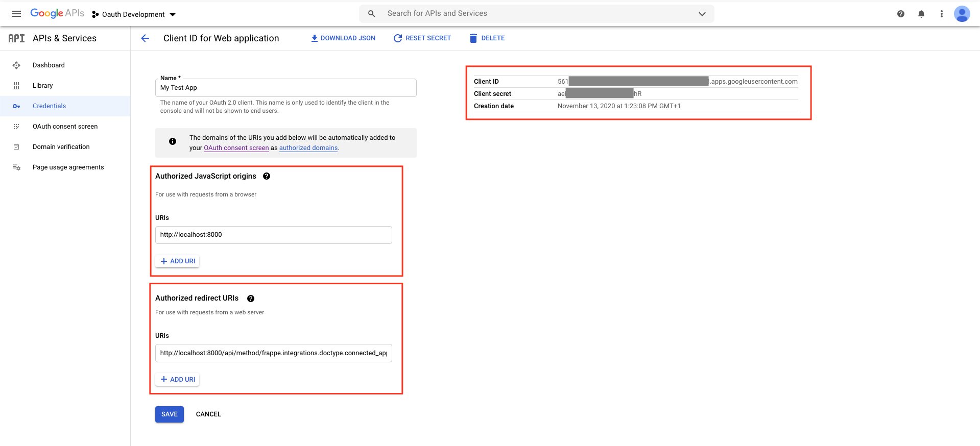Cancel the changes
The height and width of the screenshot is (446, 980).
(x=208, y=414)
